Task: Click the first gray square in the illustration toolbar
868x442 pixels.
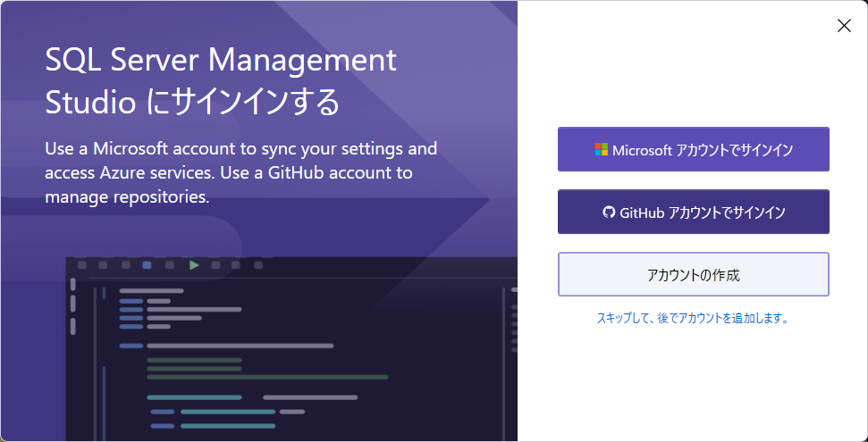Action: [x=82, y=265]
